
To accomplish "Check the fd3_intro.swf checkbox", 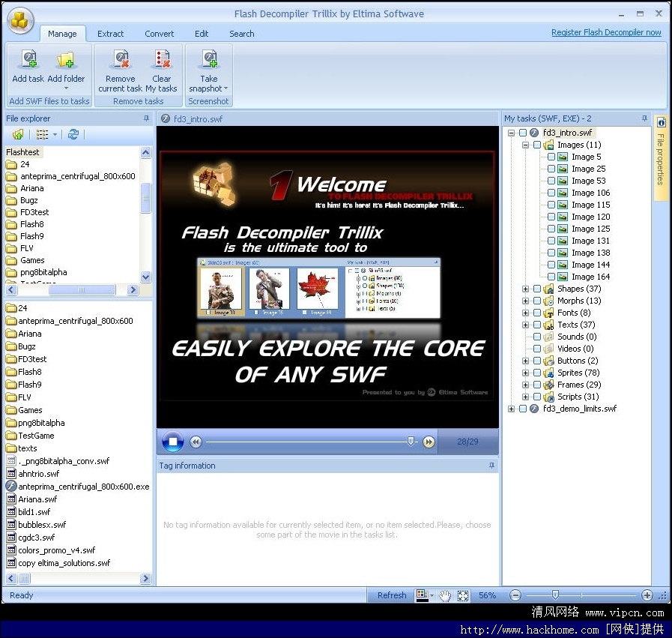I will pos(523,133).
